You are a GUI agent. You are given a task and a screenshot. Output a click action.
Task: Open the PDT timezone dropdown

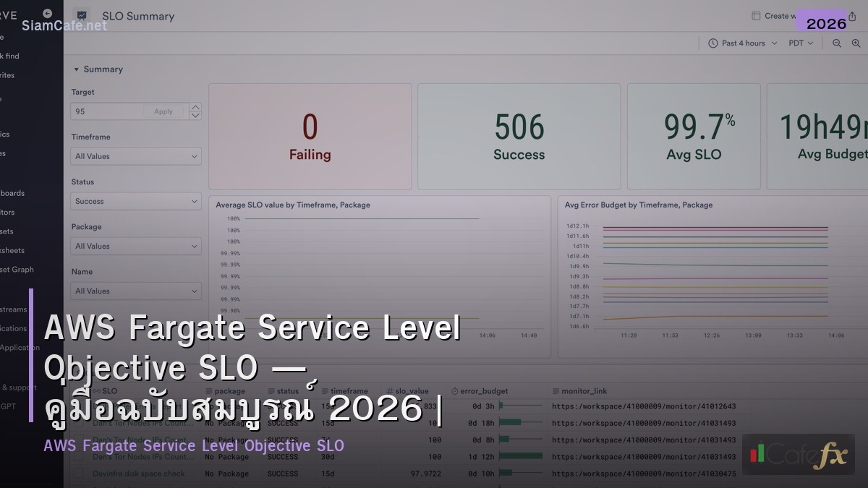click(x=799, y=43)
